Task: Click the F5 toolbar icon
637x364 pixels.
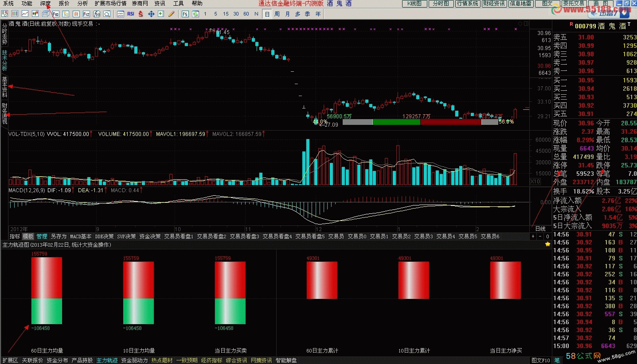Action: [185, 14]
